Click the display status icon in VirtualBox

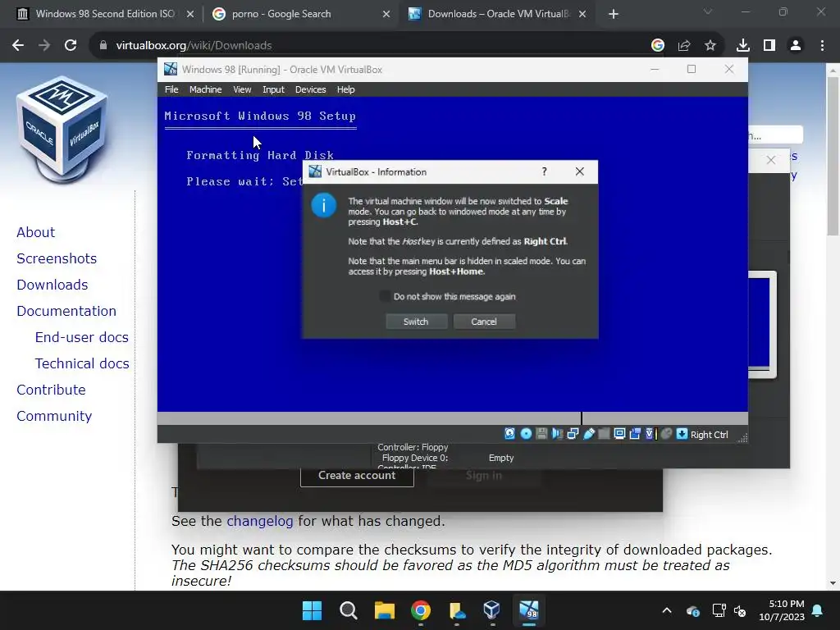tap(619, 434)
